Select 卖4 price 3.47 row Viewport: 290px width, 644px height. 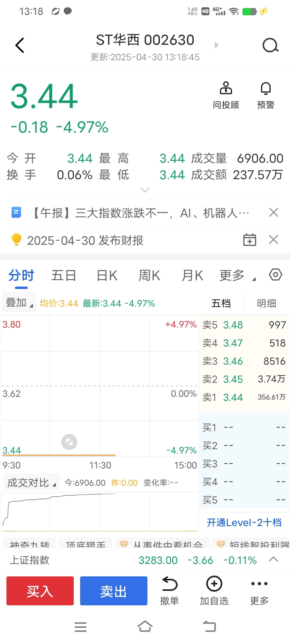pos(244,343)
